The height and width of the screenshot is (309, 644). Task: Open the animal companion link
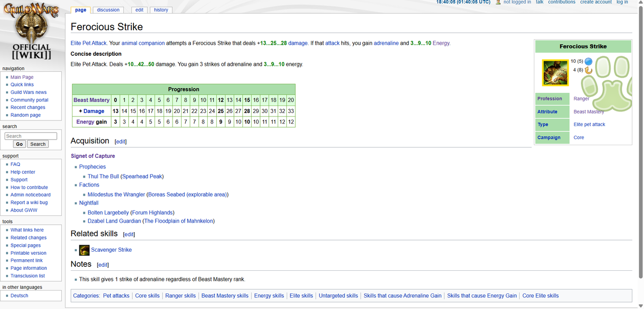click(143, 43)
